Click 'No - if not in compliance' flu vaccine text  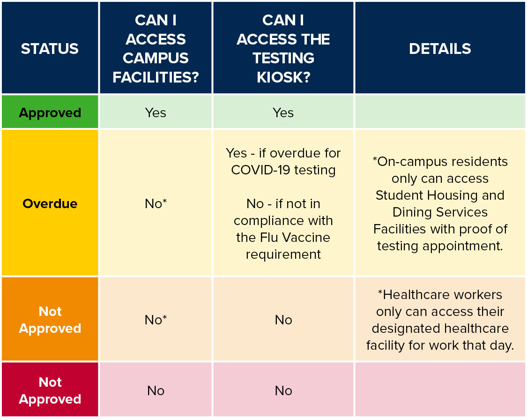click(x=283, y=229)
